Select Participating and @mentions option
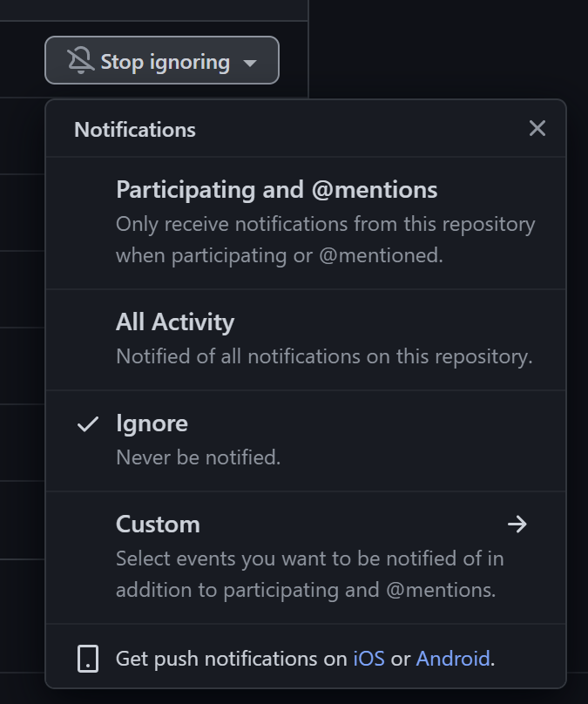This screenshot has height=704, width=588. click(306, 223)
